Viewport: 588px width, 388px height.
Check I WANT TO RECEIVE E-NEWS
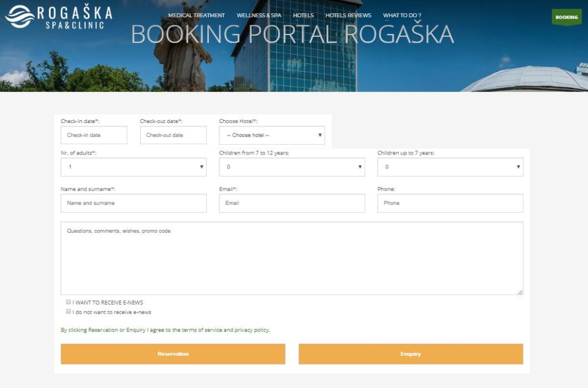point(68,302)
